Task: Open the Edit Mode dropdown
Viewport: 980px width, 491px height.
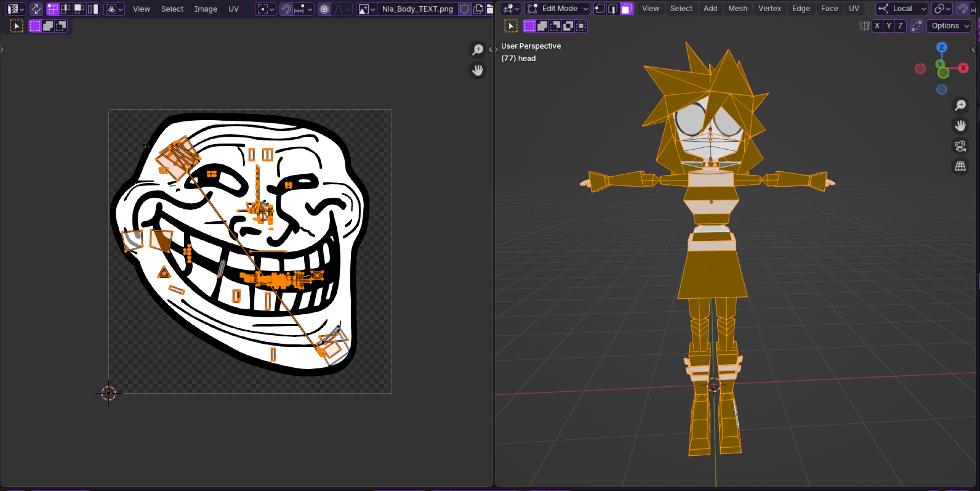Action: 558,9
